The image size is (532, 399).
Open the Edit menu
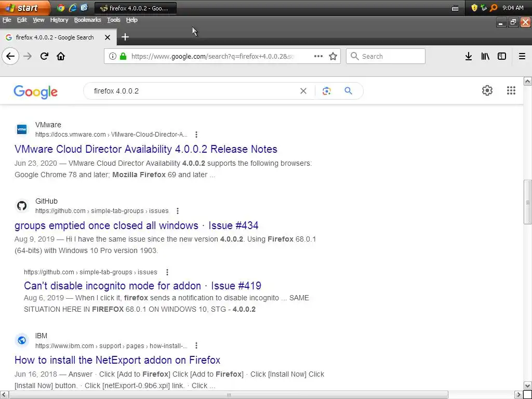tap(22, 20)
